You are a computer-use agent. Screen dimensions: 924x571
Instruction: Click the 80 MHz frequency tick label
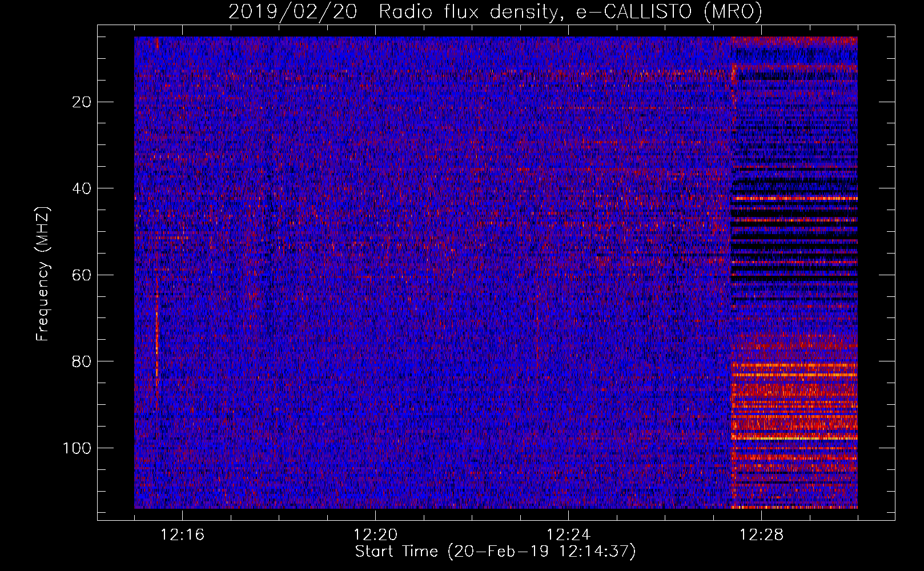pos(82,361)
